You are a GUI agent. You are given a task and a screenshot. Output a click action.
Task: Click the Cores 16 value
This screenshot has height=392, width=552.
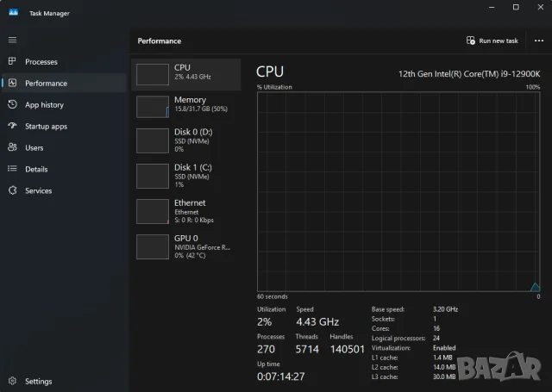pos(436,328)
